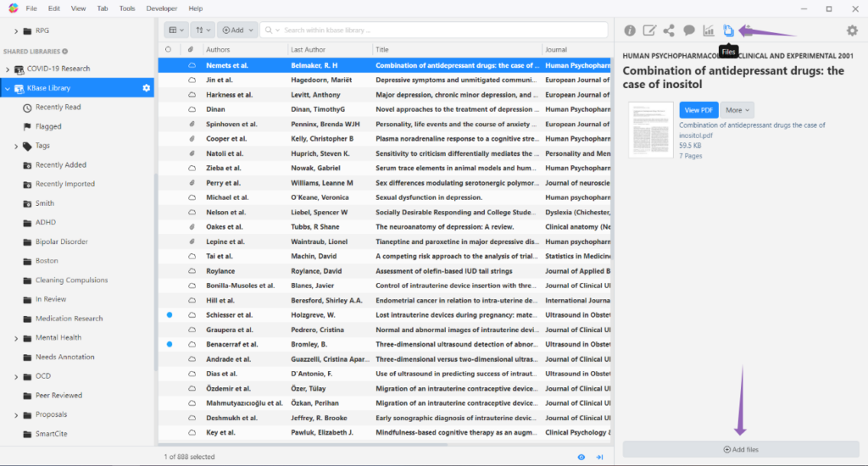Open the Info tab icon in details panel

[630, 31]
